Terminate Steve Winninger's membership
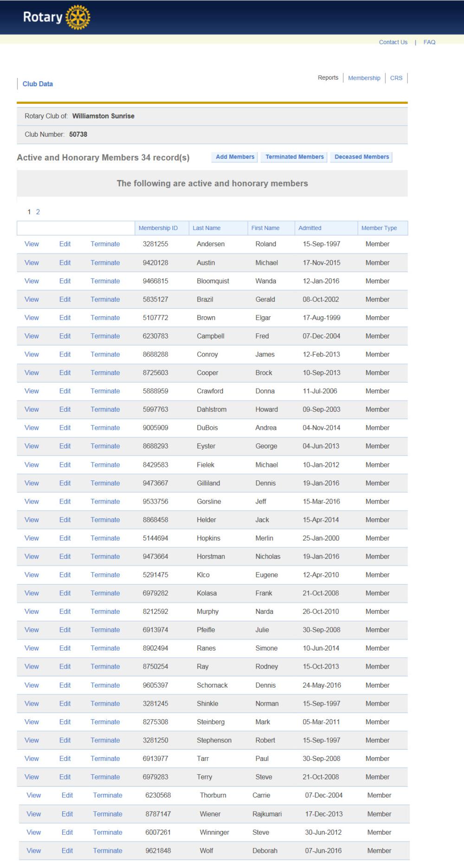Viewport: 464px width, 868px height. [108, 832]
